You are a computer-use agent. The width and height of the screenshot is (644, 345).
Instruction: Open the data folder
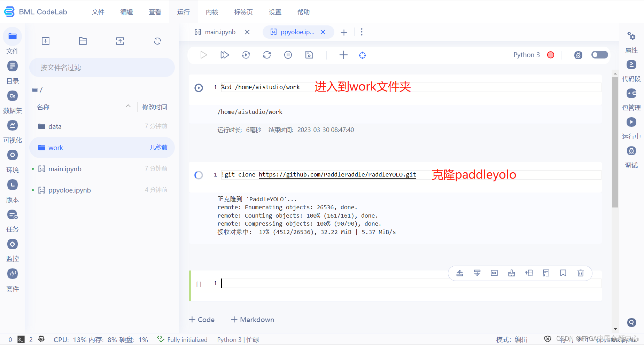point(102,126)
